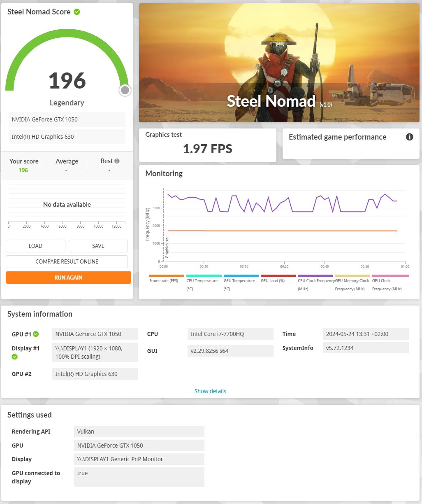Toggle the CPU Temperature legend entry
Image resolution: width=422 pixels, height=504 pixels.
click(x=204, y=283)
